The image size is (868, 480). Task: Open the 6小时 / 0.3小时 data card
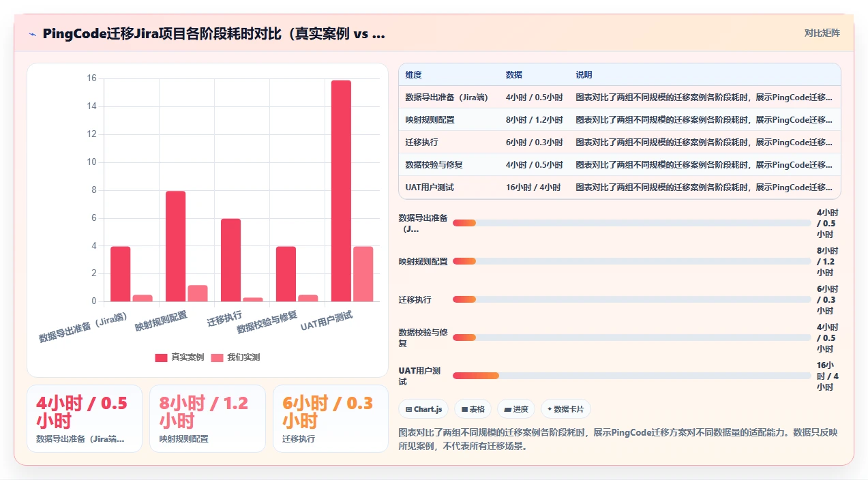point(331,419)
